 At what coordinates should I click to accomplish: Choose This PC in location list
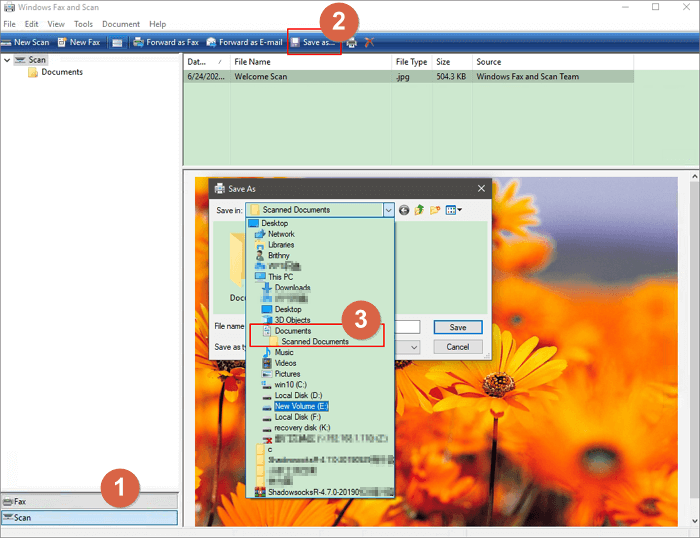[274, 277]
